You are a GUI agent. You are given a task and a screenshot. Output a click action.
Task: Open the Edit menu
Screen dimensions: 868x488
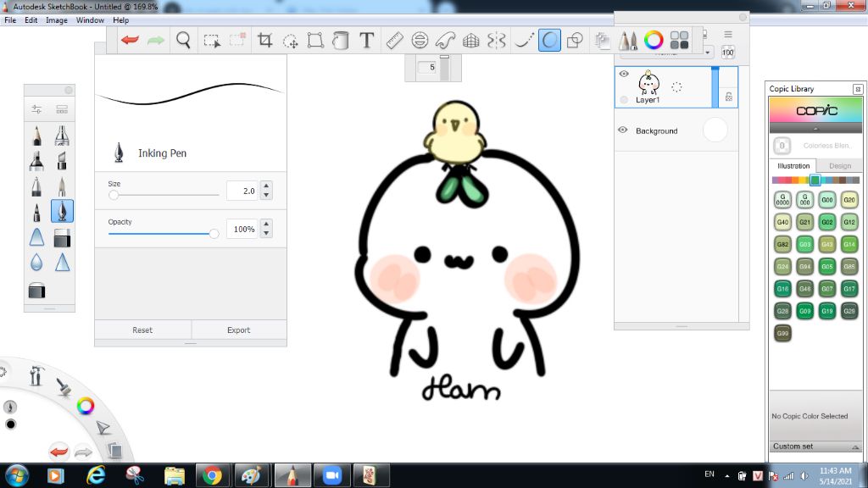31,20
